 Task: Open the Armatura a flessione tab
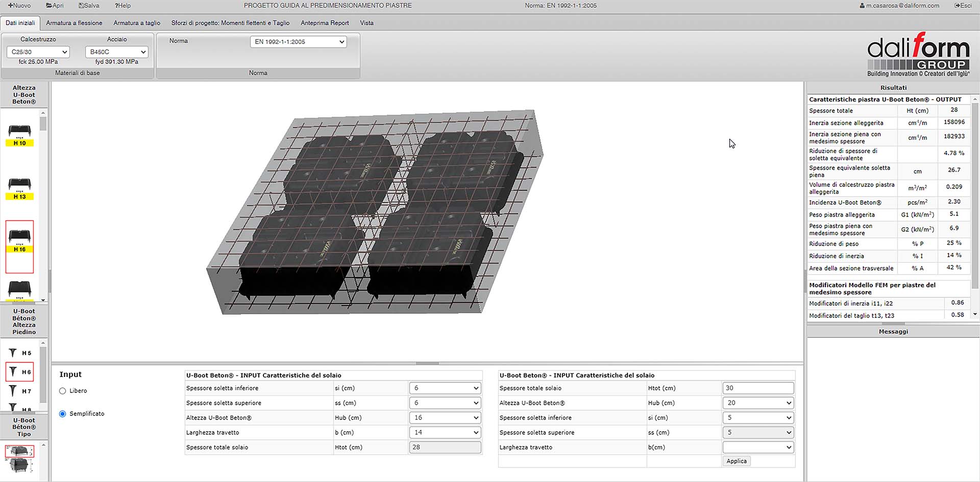74,23
